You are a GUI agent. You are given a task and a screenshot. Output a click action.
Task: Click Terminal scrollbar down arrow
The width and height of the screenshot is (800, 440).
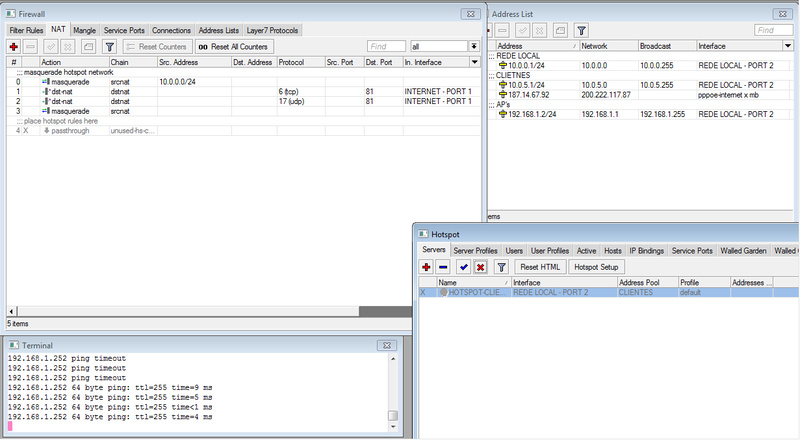[x=393, y=426]
